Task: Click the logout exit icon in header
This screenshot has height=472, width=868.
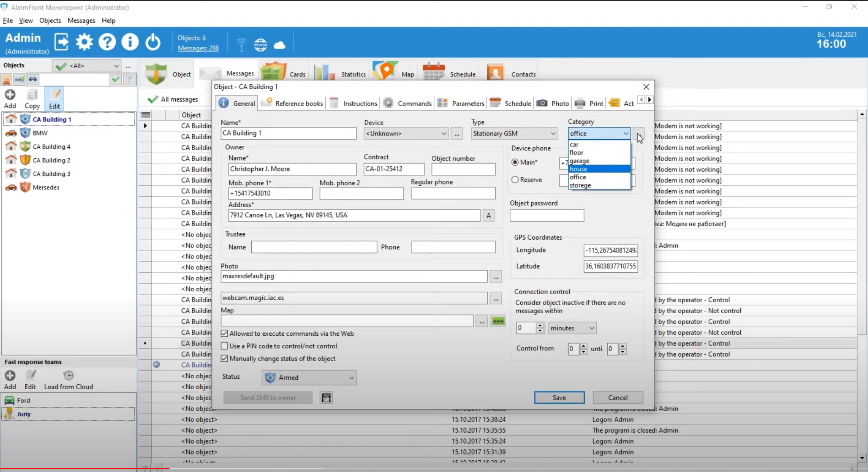Action: click(x=61, y=42)
